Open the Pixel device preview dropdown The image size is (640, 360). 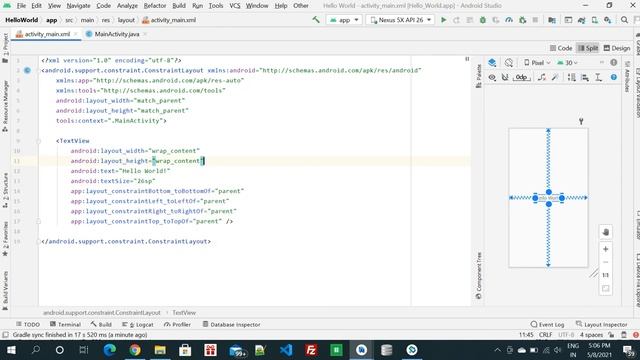click(x=537, y=62)
